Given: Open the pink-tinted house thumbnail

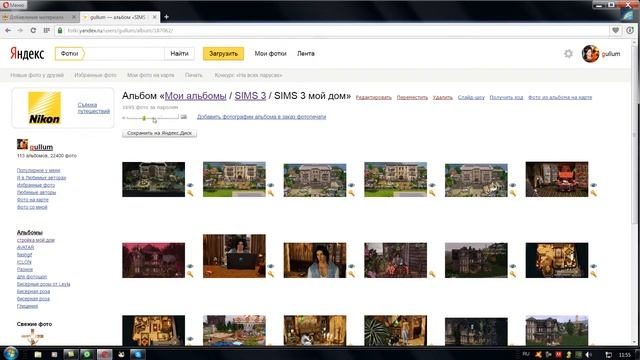Looking at the screenshot, I should click(x=153, y=260).
